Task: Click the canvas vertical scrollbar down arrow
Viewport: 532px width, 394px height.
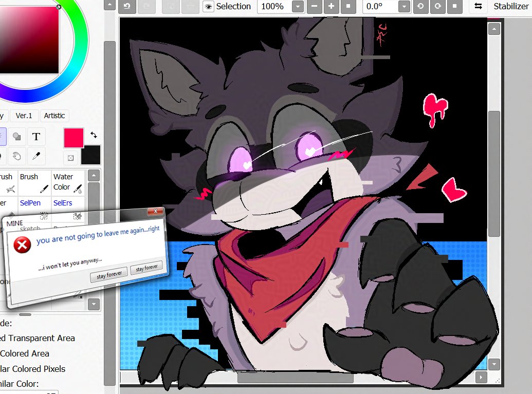Action: point(494,365)
